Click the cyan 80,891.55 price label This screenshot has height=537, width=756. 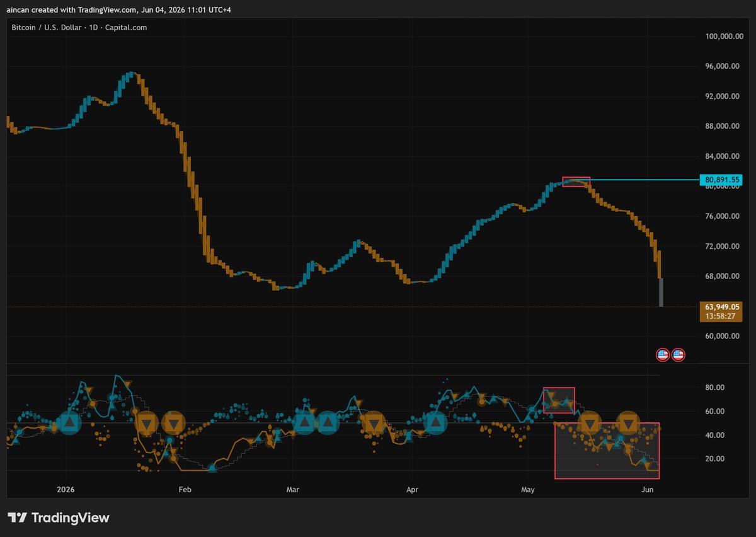point(723,180)
